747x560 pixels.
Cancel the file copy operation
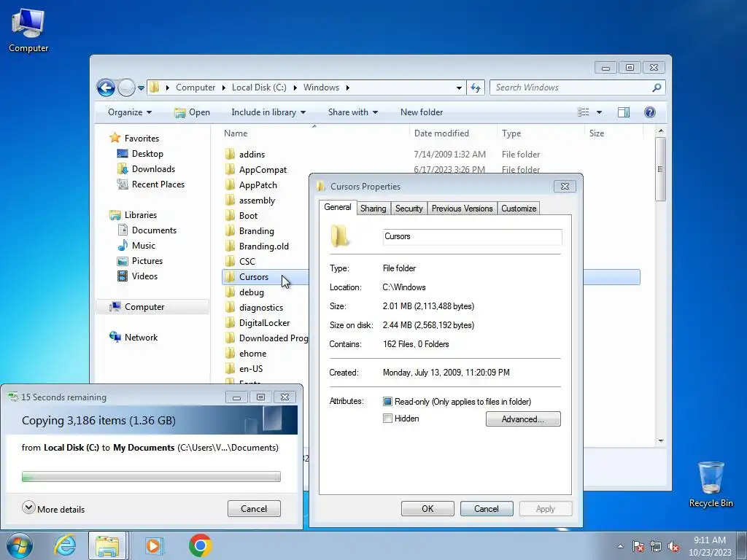click(x=254, y=508)
